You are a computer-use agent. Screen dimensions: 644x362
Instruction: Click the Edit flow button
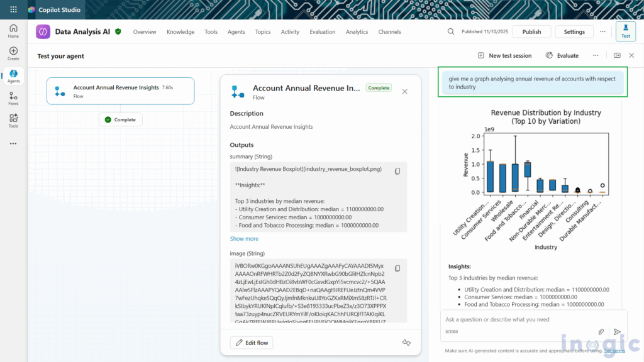251,343
